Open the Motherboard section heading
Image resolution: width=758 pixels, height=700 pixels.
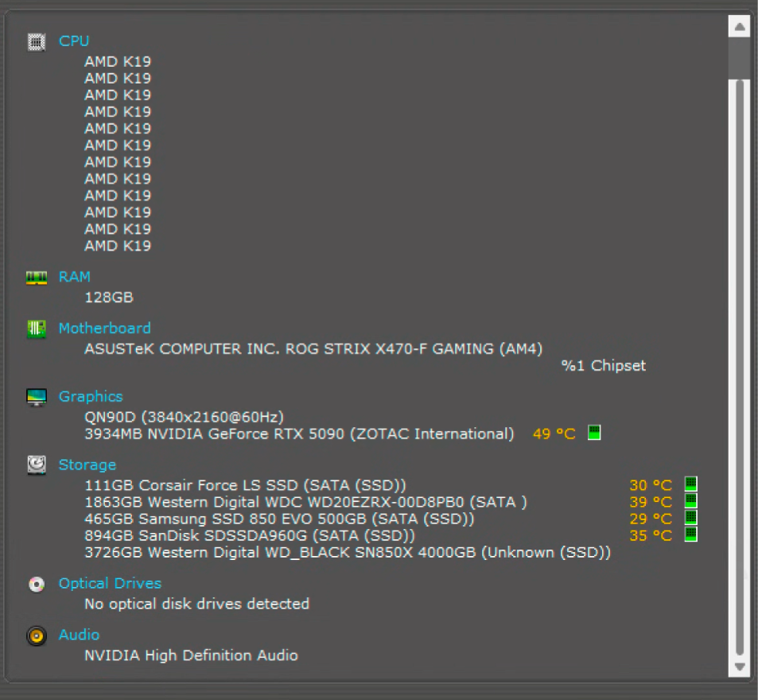104,329
